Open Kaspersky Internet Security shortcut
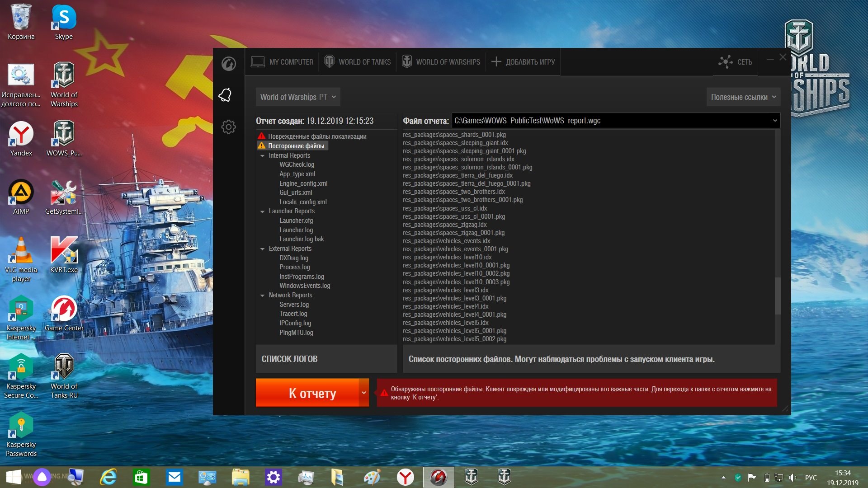The width and height of the screenshot is (868, 488). (21, 318)
